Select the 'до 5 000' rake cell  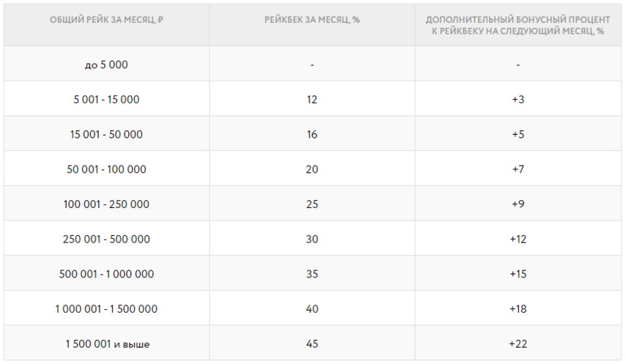(106, 64)
